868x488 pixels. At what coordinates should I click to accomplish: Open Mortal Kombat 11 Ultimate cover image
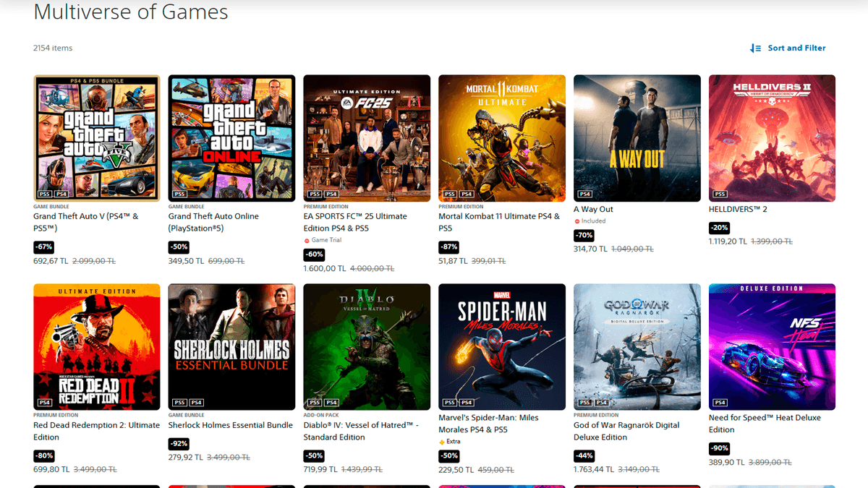pyautogui.click(x=502, y=137)
